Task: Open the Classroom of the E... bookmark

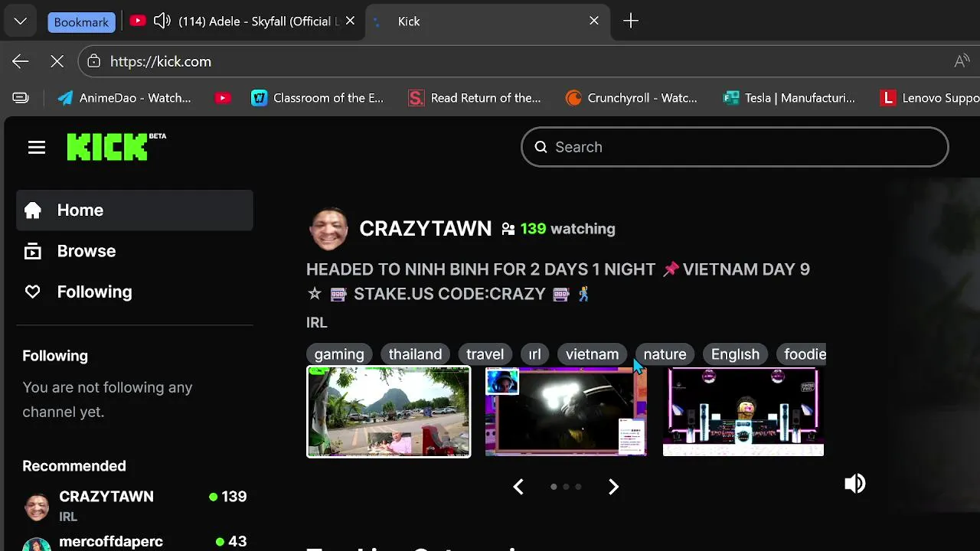Action: 318,98
